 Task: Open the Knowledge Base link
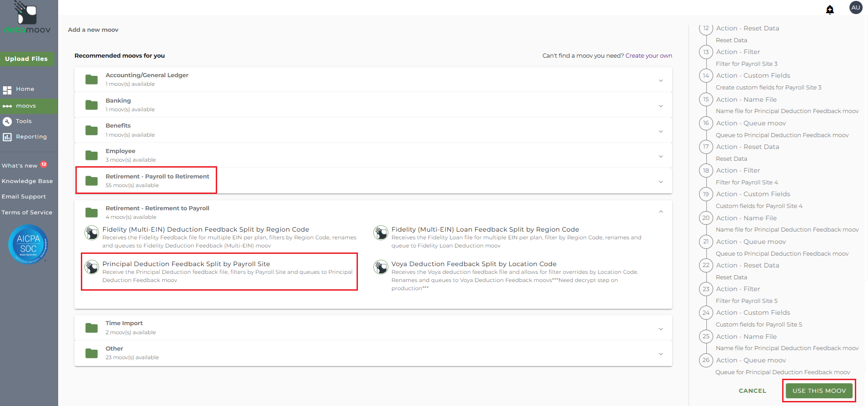point(27,181)
